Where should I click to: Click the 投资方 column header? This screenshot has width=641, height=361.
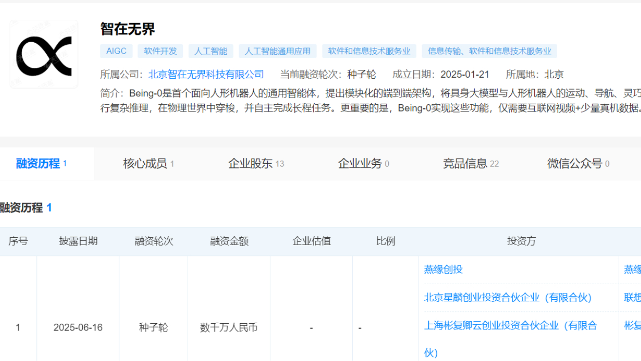click(x=521, y=241)
